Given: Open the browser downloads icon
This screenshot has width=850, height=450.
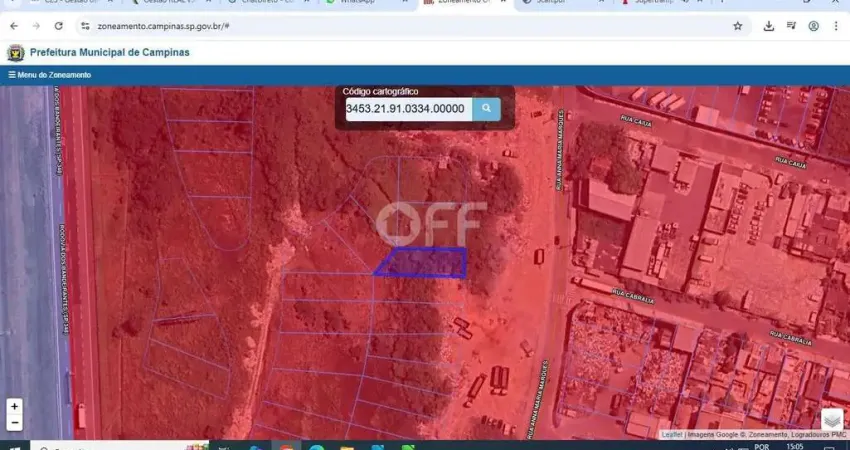Looking at the screenshot, I should point(769,26).
